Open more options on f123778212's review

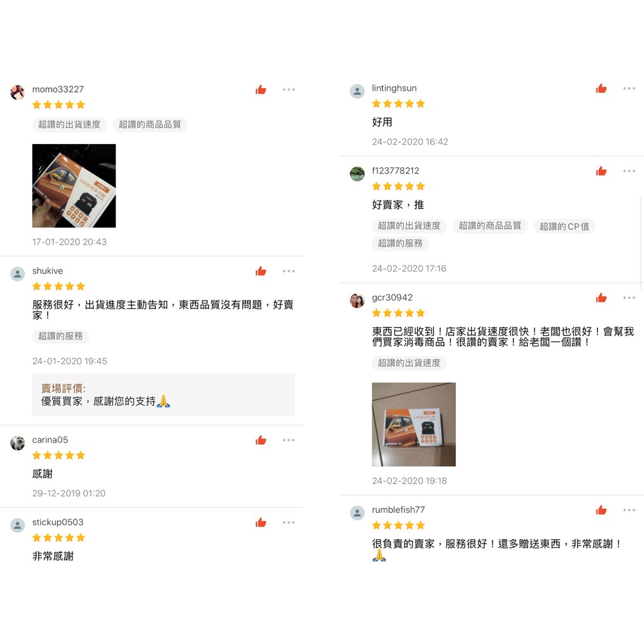[629, 171]
